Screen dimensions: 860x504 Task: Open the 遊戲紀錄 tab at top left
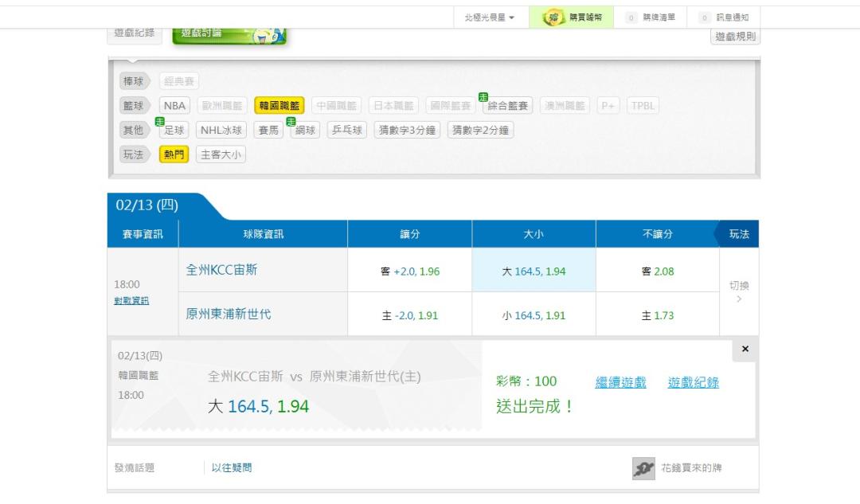[135, 34]
